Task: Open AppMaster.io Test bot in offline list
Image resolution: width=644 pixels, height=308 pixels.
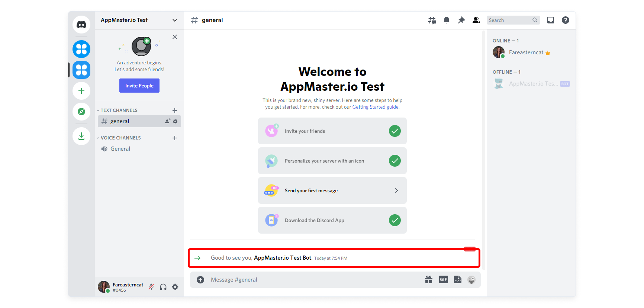Action: (x=531, y=84)
